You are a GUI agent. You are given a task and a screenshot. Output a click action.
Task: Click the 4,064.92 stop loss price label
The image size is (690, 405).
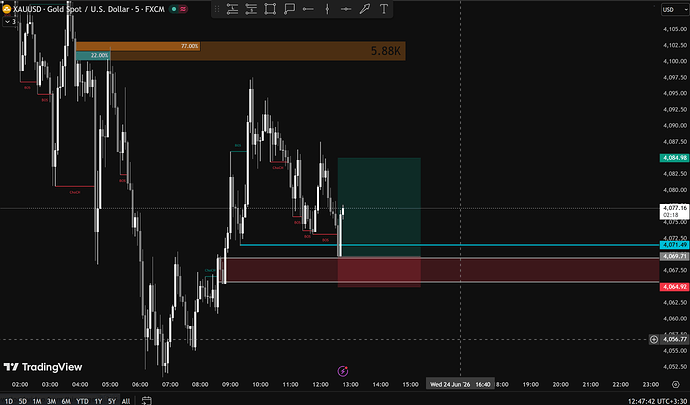click(674, 287)
